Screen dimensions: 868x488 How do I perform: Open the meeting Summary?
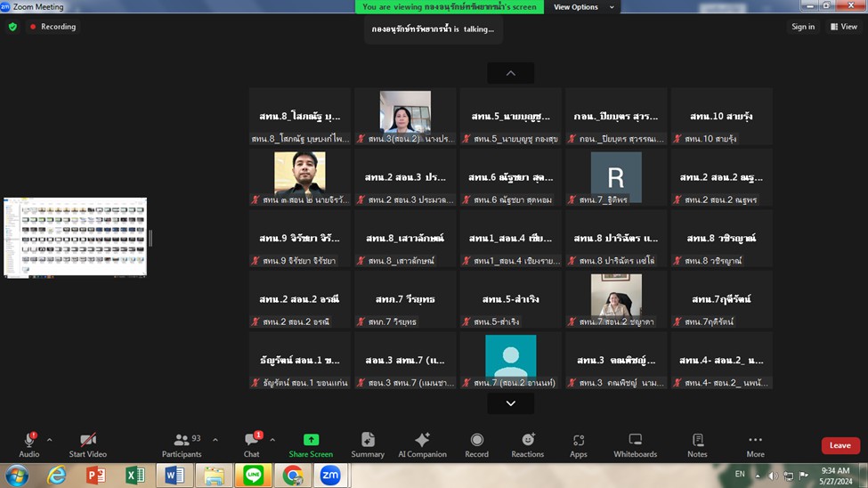[x=368, y=444]
